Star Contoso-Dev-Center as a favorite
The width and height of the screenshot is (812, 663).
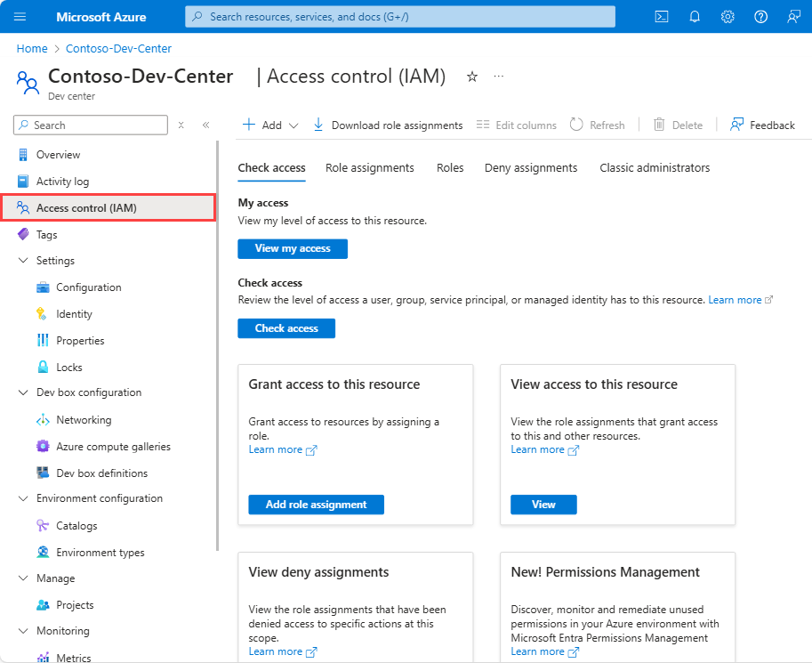[471, 77]
